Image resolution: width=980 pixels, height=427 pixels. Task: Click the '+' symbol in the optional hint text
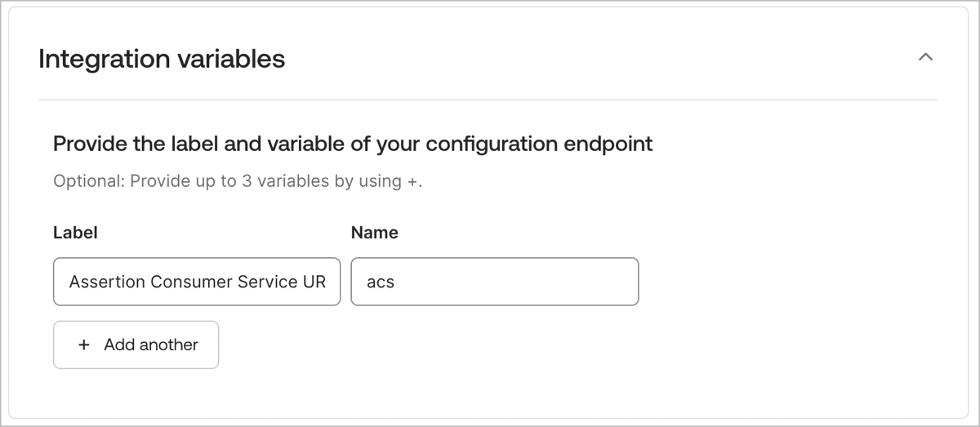412,181
